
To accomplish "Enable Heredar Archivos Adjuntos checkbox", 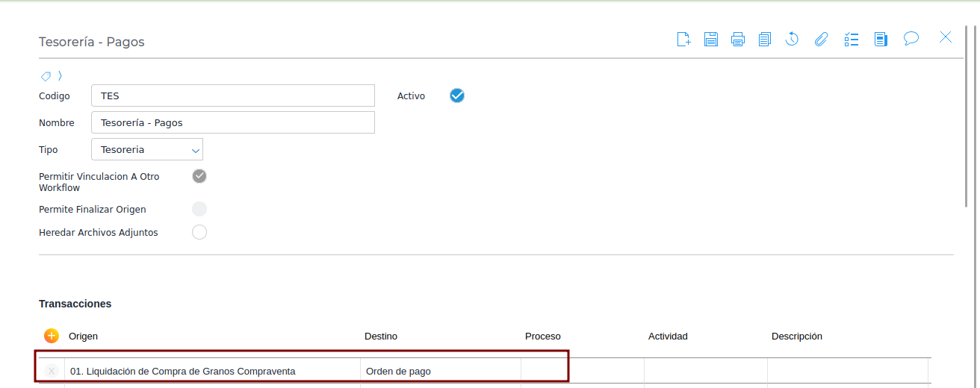I will tap(199, 232).
